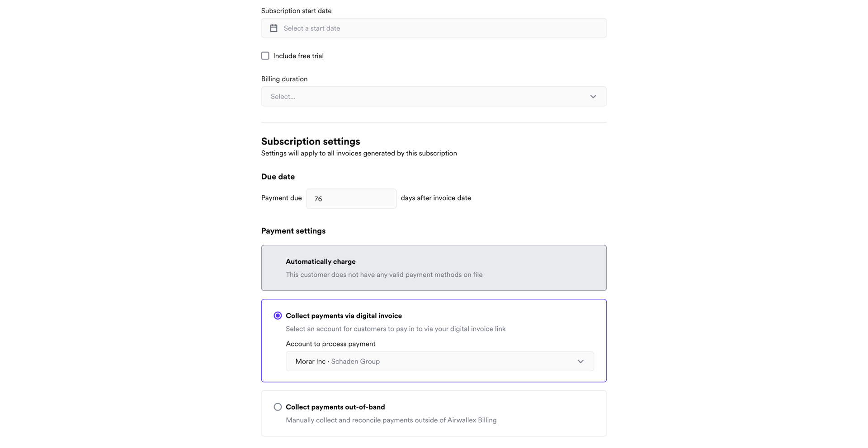868x448 pixels.
Task: Open the Account to process payment dropdown
Action: coord(439,361)
